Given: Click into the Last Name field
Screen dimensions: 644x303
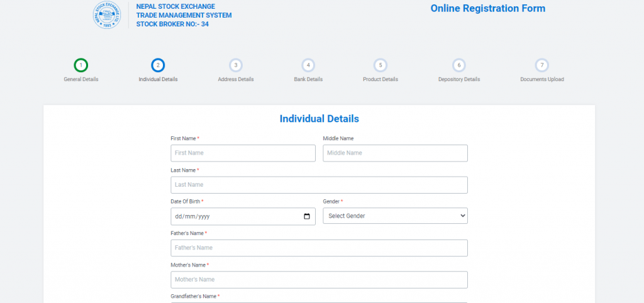Looking at the screenshot, I should (x=319, y=185).
